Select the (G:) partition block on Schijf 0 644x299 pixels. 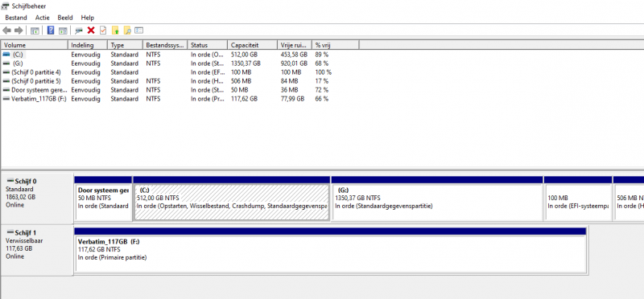tap(437, 199)
